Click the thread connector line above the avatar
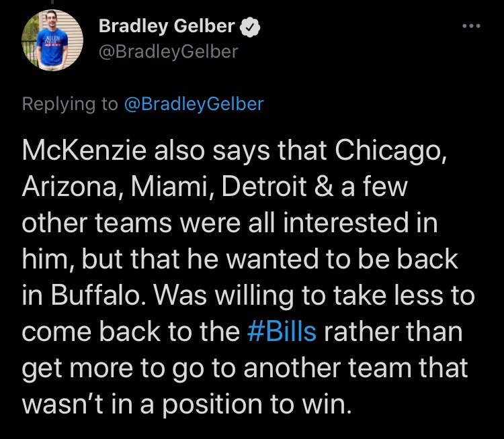The width and height of the screenshot is (504, 439). pyautogui.click(x=52, y=2)
